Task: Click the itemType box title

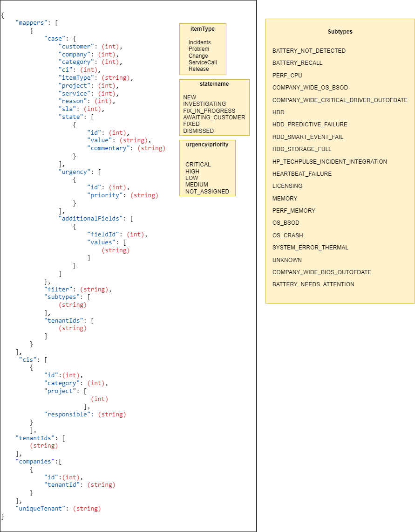Action: (x=203, y=29)
